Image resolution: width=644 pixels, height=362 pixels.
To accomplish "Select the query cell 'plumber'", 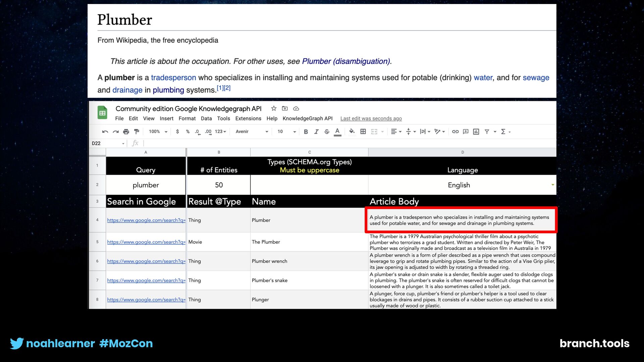I will click(x=146, y=185).
